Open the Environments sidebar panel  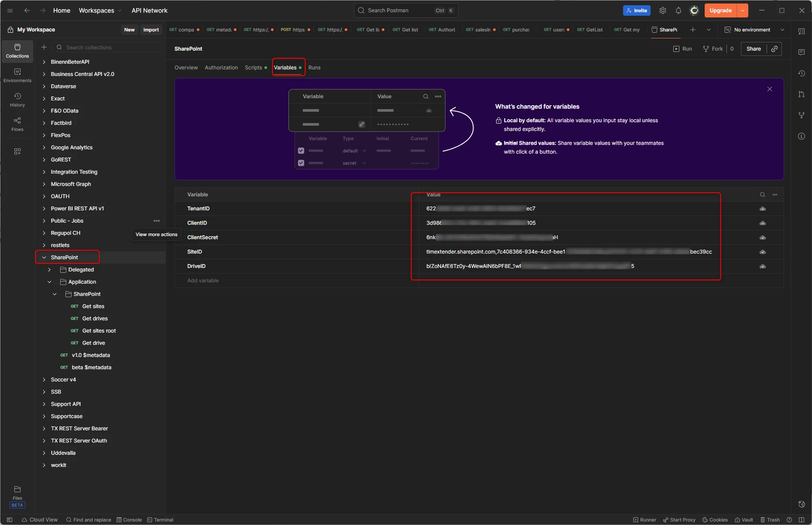(x=17, y=75)
